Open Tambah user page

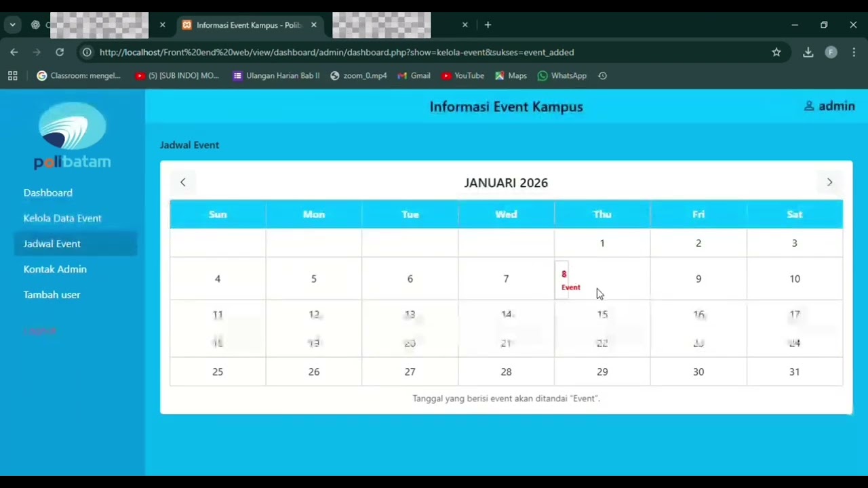52,295
